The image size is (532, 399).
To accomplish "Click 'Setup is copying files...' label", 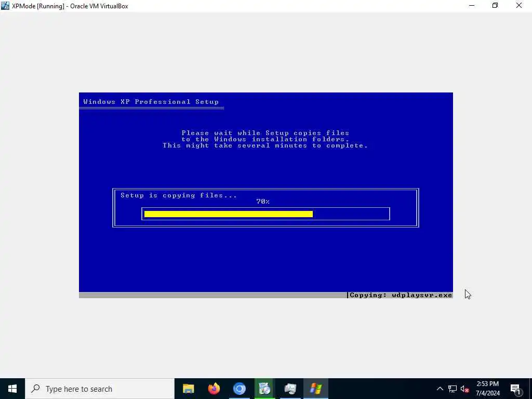I will (179, 195).
